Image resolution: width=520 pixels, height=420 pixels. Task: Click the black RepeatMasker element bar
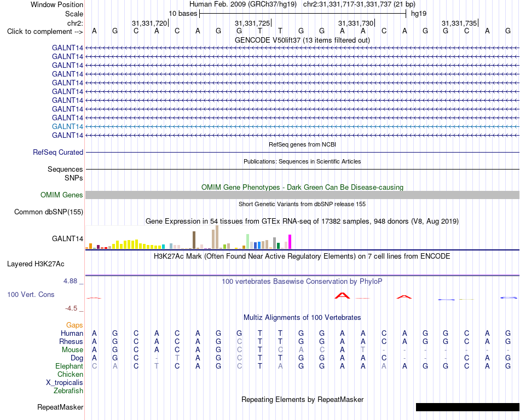[x=467, y=407]
